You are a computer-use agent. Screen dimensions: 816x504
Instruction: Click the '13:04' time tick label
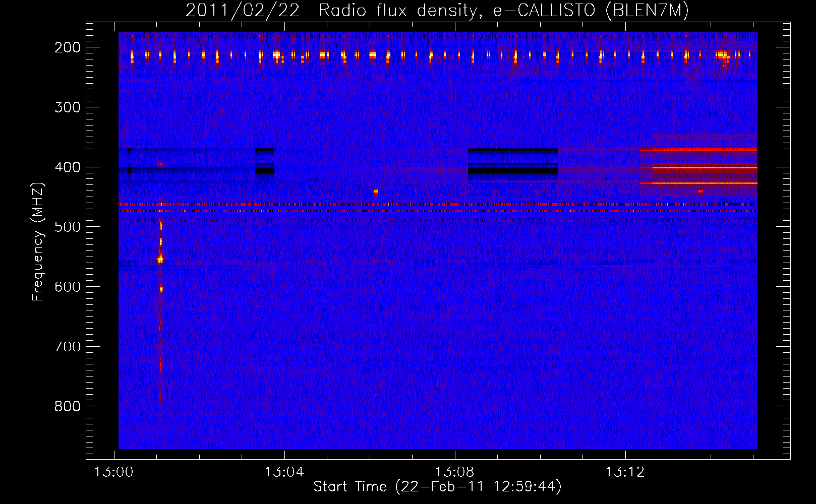click(x=284, y=472)
